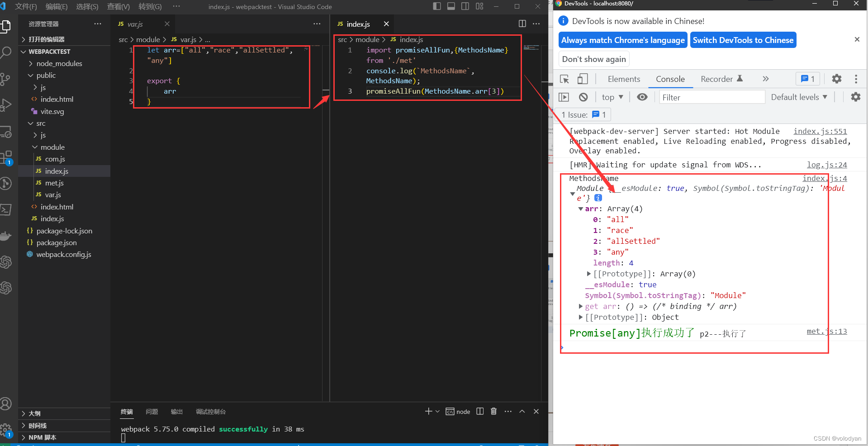This screenshot has height=446, width=868.
Task: Focus the console Filter field
Action: (712, 97)
